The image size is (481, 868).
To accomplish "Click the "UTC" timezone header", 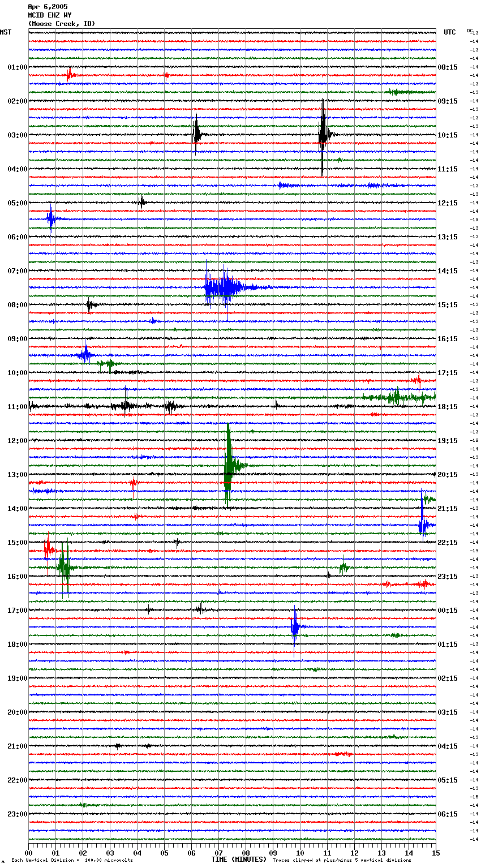I will [450, 32].
